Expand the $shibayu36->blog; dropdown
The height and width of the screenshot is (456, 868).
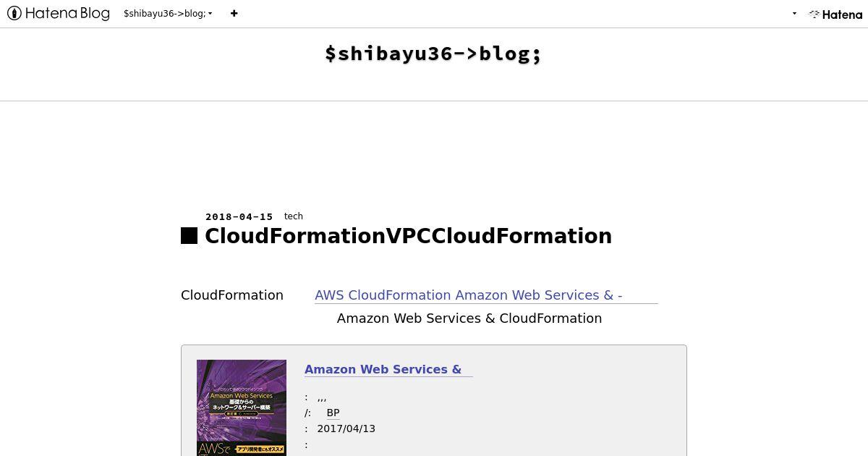(168, 13)
